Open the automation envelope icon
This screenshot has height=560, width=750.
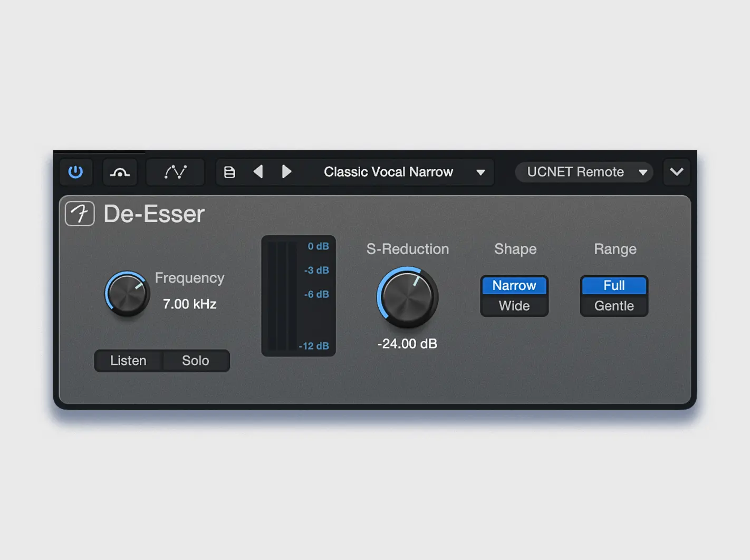click(175, 172)
